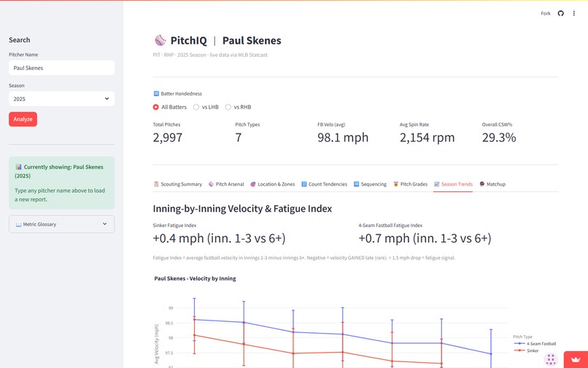
Task: Select the vs RHB radio option
Action: click(238, 107)
